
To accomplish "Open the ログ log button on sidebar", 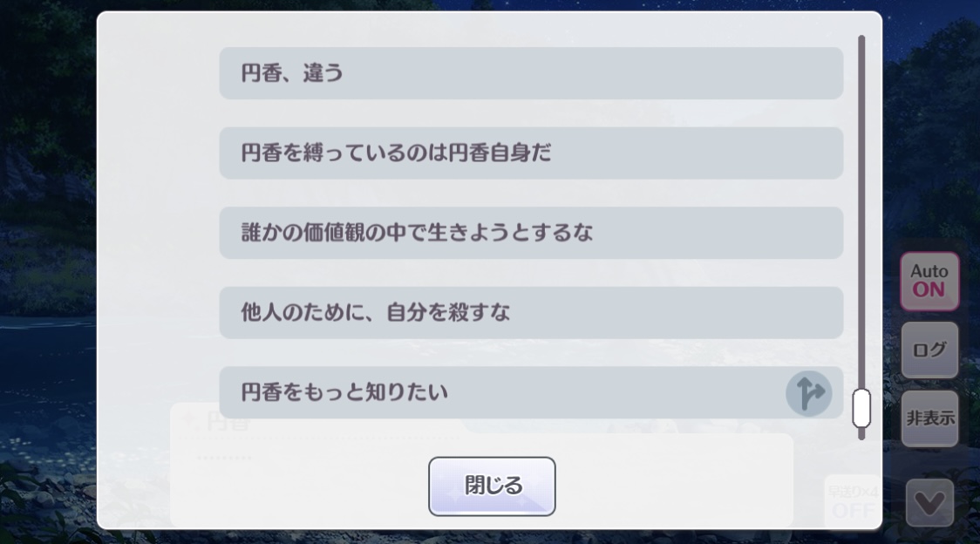I will 929,350.
